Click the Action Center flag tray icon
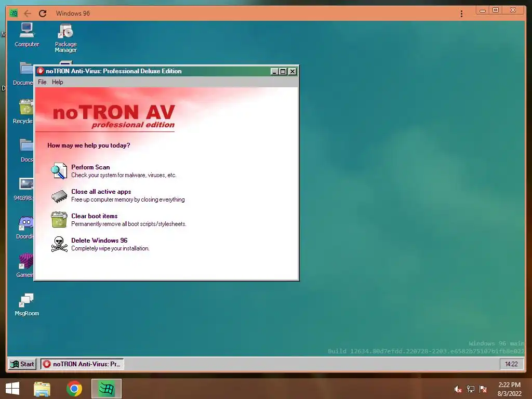This screenshot has height=399, width=532. [x=483, y=389]
